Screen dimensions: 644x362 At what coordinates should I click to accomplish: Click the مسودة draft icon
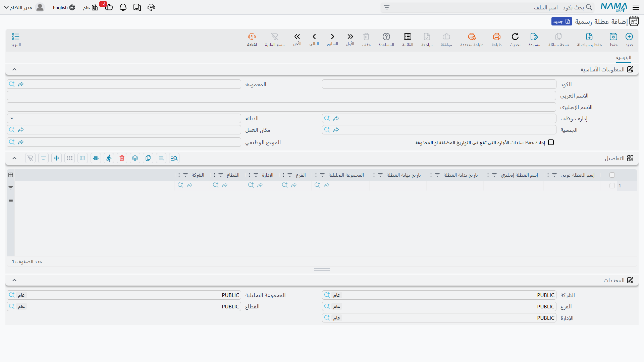click(534, 37)
